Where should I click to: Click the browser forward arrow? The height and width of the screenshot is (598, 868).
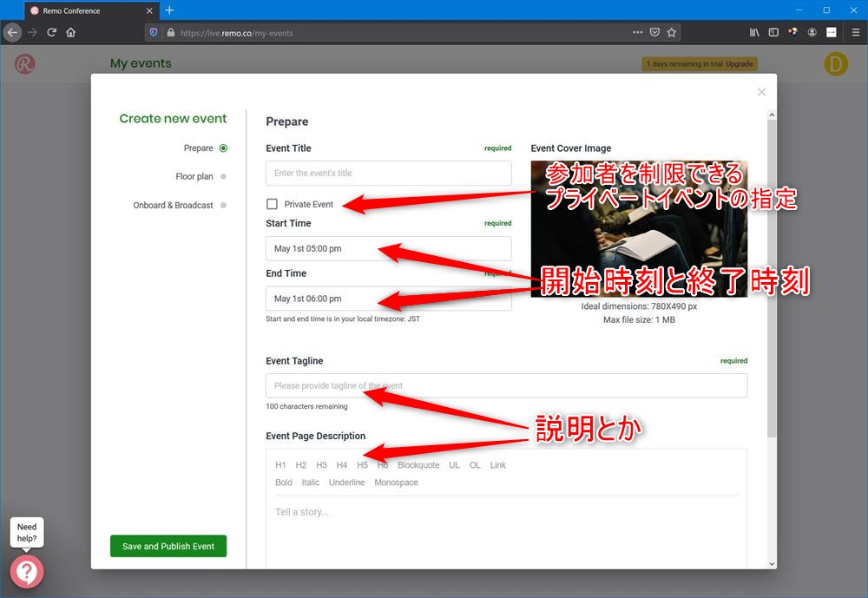[32, 33]
